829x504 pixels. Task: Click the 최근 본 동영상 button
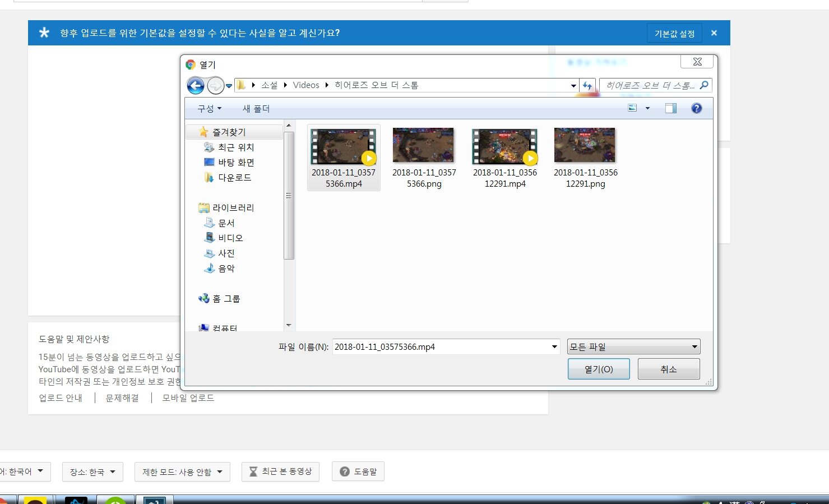280,471
